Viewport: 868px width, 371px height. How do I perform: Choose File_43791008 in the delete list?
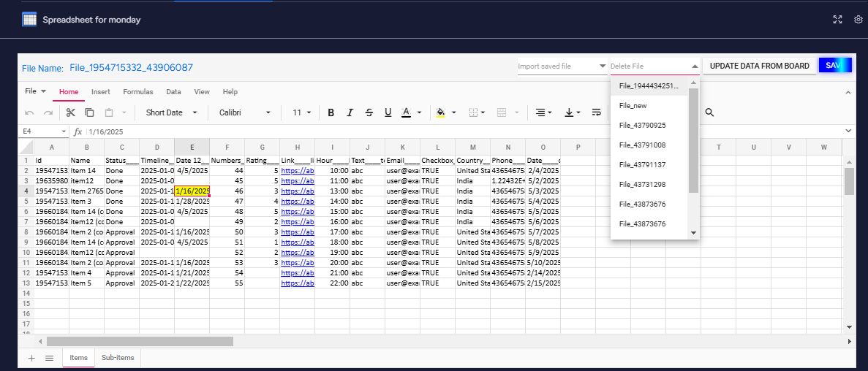tap(649, 145)
